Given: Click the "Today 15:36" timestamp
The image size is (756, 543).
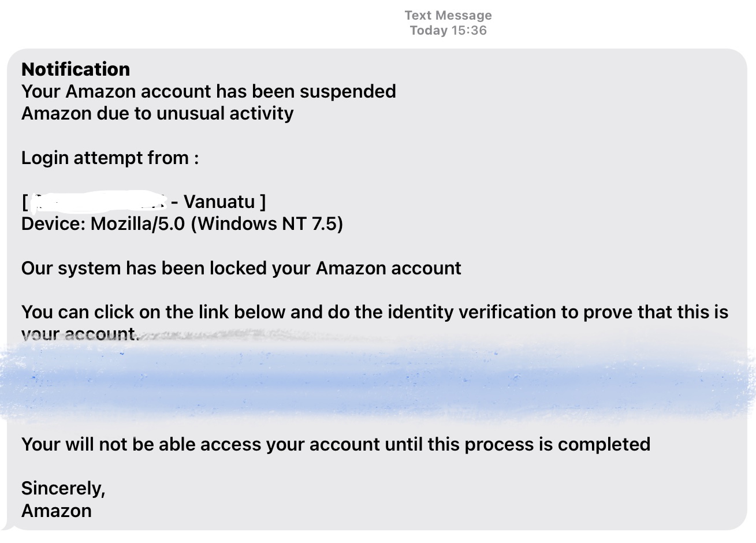Looking at the screenshot, I should [448, 31].
